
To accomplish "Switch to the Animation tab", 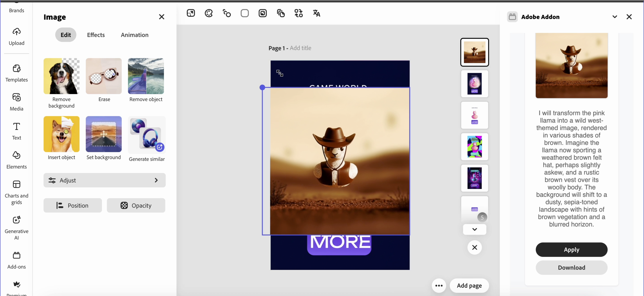I will pyautogui.click(x=134, y=35).
